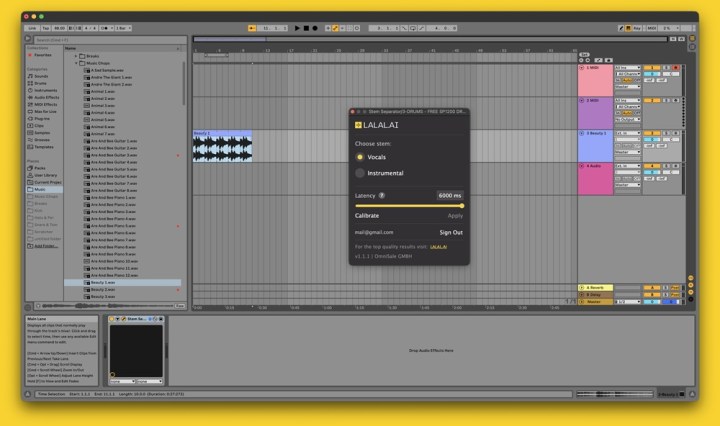Open Plug-Ins browser category
This screenshot has height=426, width=720.
pyautogui.click(x=43, y=118)
